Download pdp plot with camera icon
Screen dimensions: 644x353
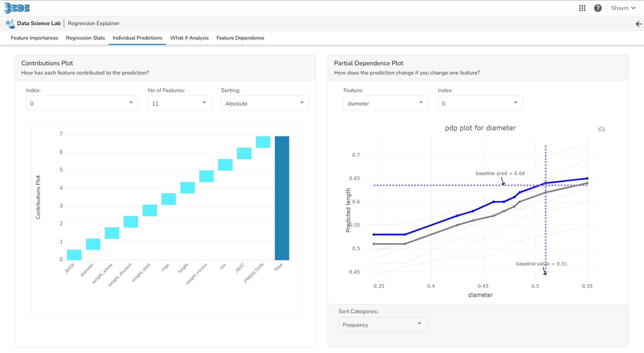pyautogui.click(x=601, y=129)
